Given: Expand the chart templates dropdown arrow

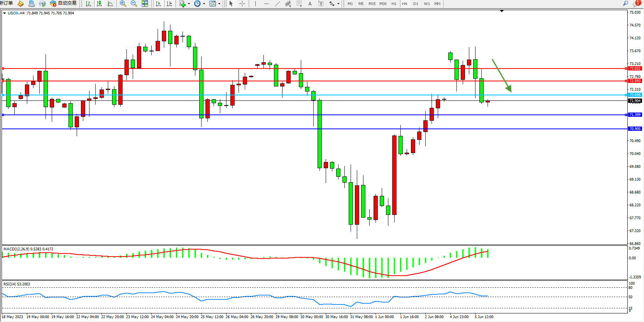Looking at the screenshot, I should point(219,4).
